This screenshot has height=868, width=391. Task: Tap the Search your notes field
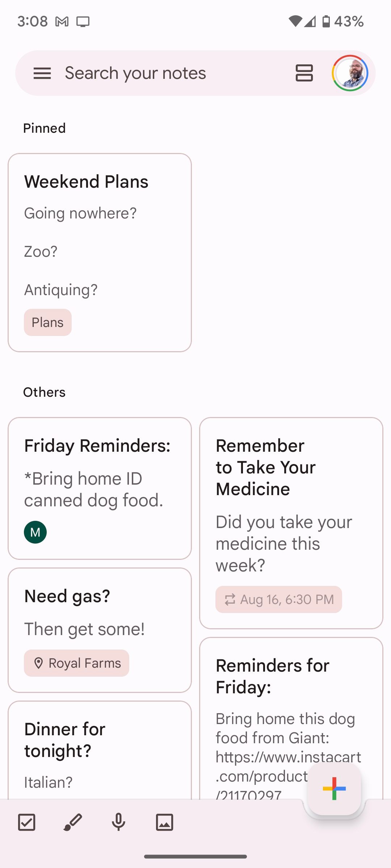click(x=136, y=73)
